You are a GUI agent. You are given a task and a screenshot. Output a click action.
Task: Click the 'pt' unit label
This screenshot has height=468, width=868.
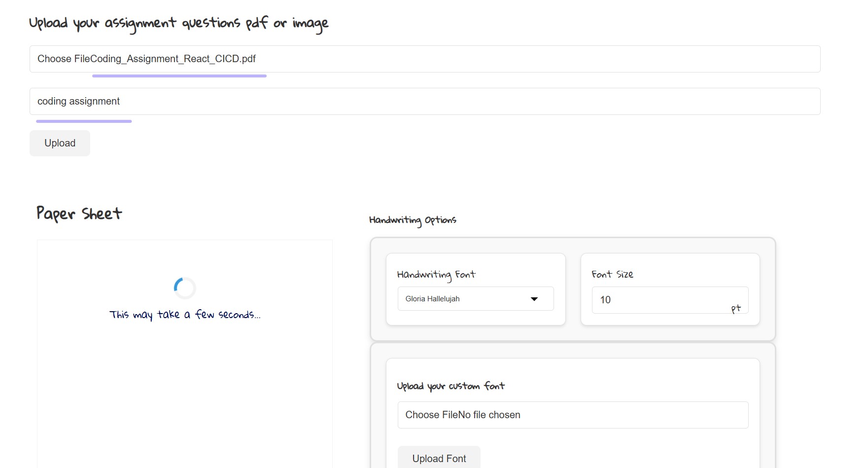[736, 308]
